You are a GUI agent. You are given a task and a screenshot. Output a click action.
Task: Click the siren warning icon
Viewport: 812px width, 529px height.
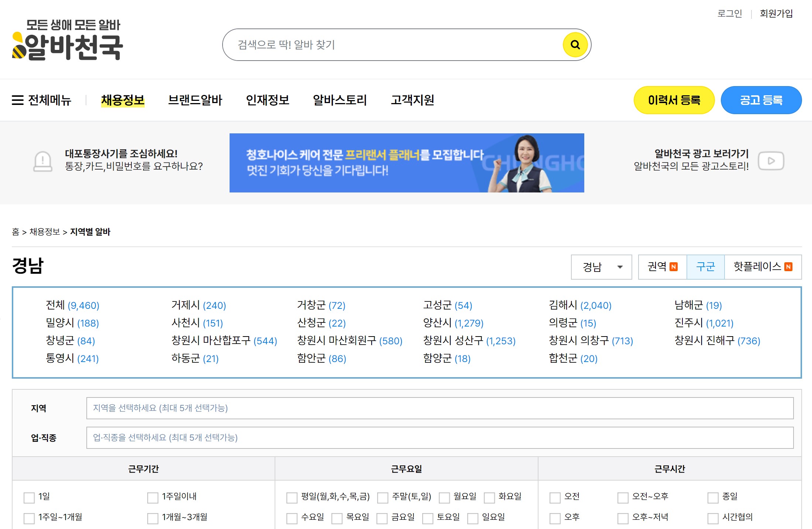click(43, 161)
